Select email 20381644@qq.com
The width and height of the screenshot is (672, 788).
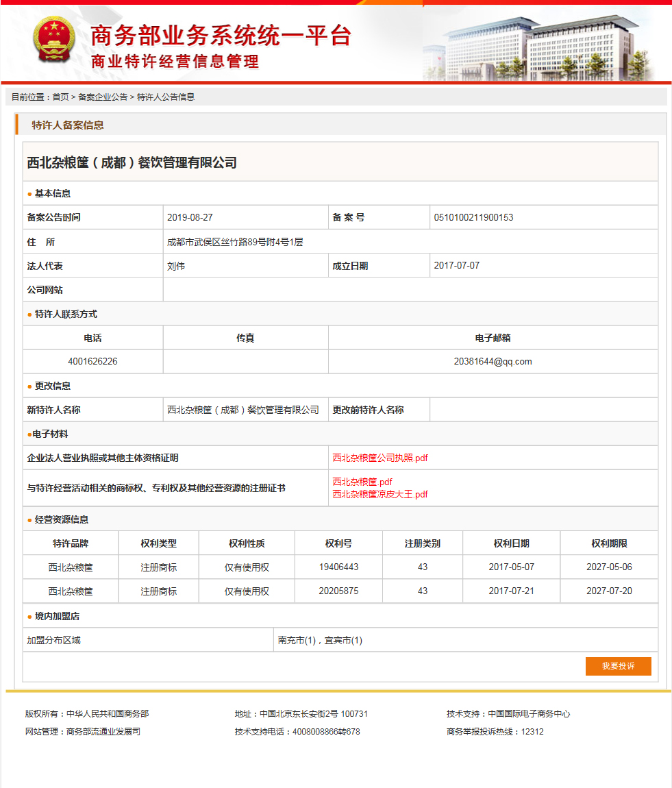pos(493,361)
